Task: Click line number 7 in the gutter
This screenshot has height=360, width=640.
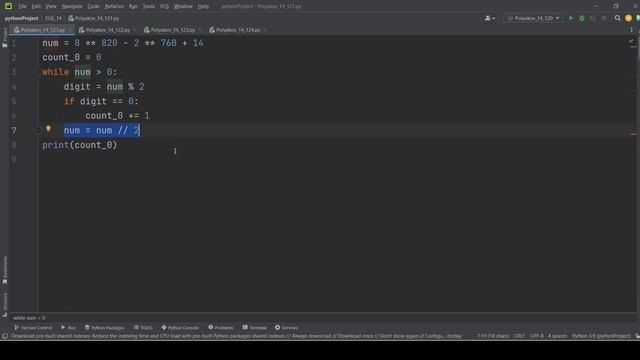Action: click(x=14, y=130)
